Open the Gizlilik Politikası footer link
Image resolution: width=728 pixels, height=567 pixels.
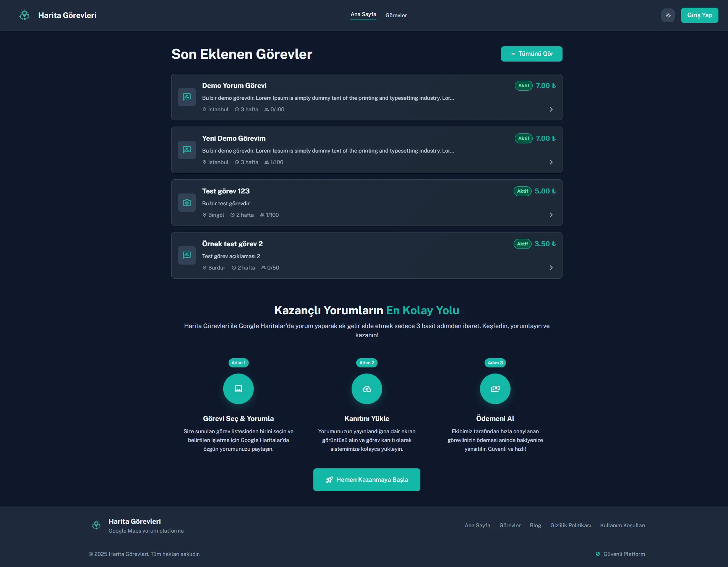pyautogui.click(x=570, y=525)
